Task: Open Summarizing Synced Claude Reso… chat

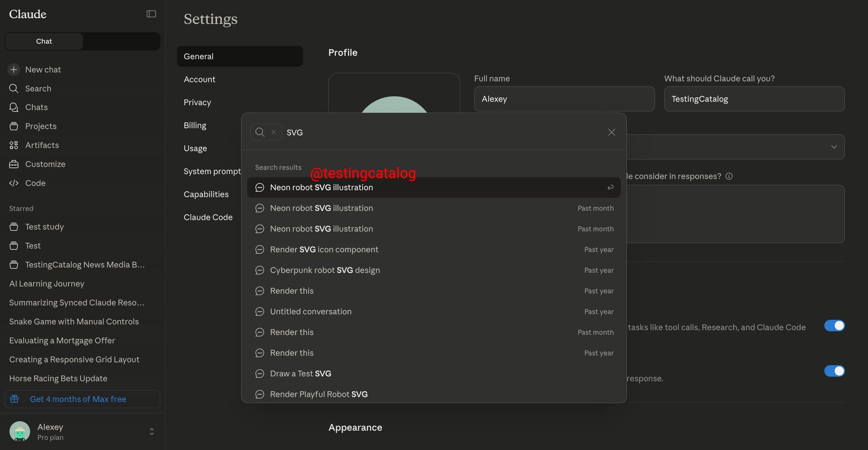Action: click(x=82, y=303)
